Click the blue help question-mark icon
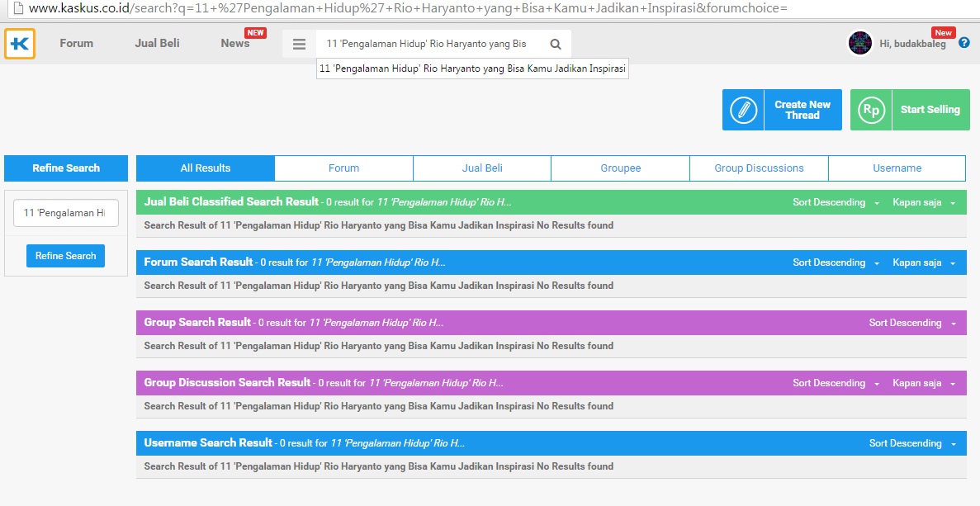 [963, 43]
